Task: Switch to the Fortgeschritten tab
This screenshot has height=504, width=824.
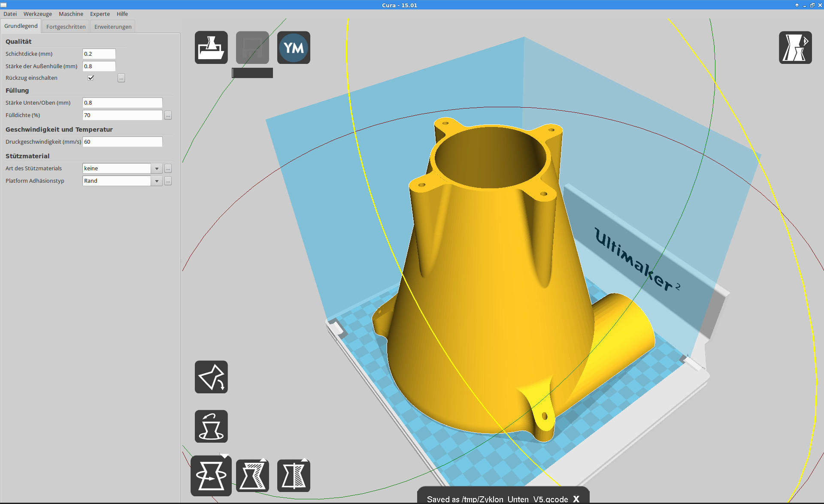Action: 66,27
